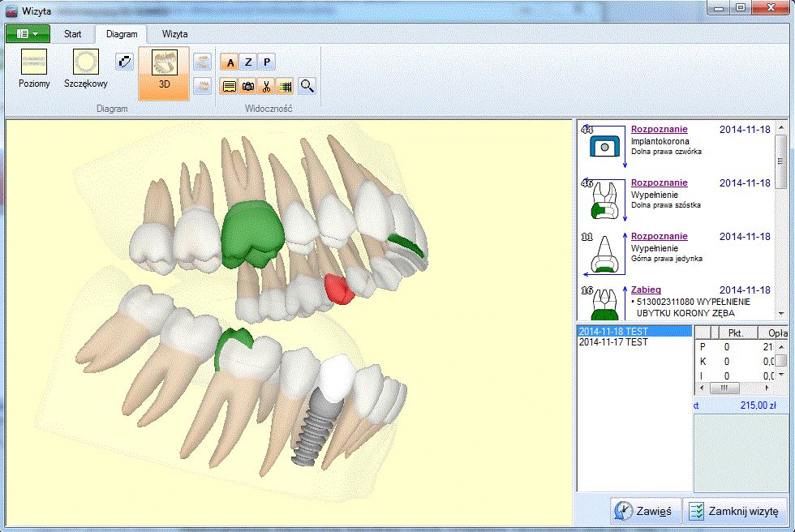The image size is (795, 532).
Task: Toggle the A visibility button
Action: tap(230, 62)
